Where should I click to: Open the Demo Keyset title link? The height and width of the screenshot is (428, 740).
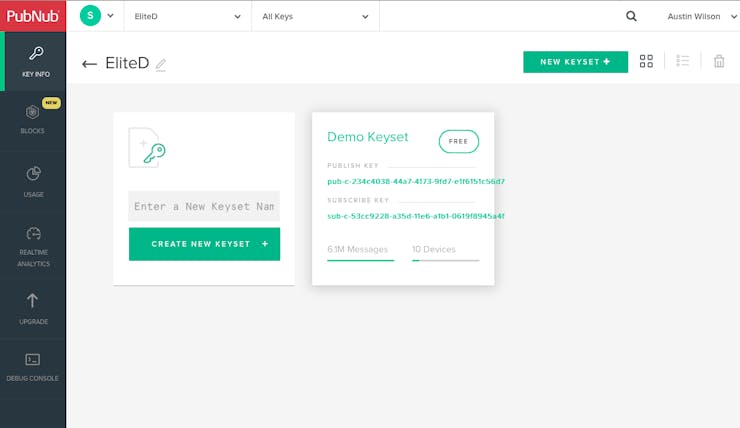(368, 137)
